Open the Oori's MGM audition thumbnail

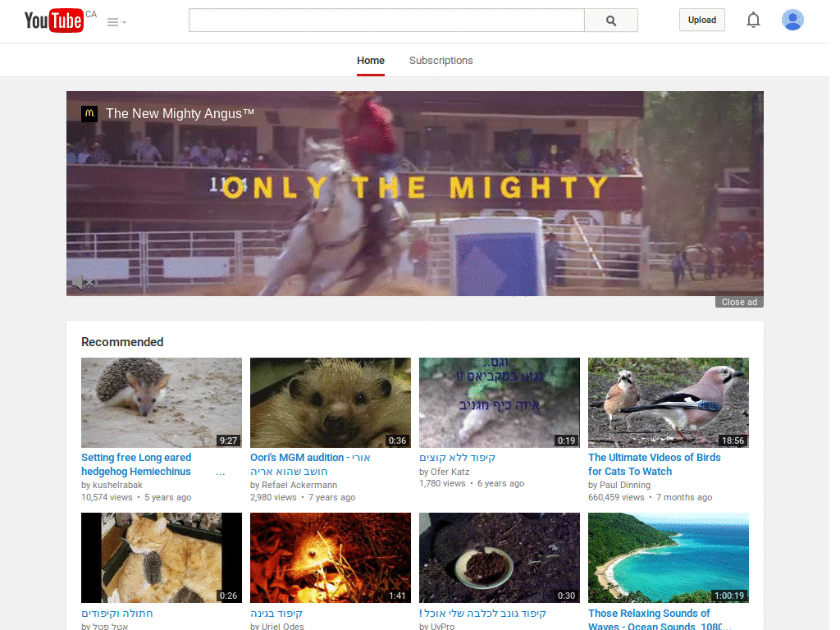331,403
